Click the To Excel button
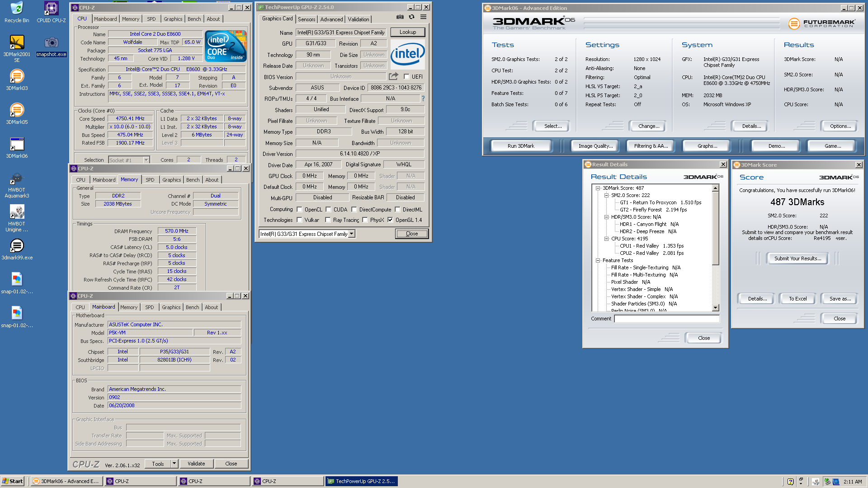The height and width of the screenshot is (488, 868). (x=797, y=299)
